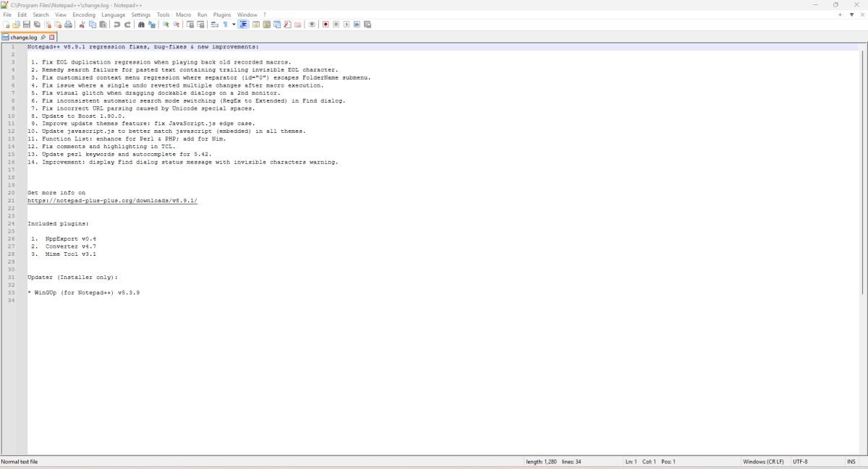The width and height of the screenshot is (868, 469).
Task: Toggle synchronize vertical scrolling
Action: (x=190, y=24)
